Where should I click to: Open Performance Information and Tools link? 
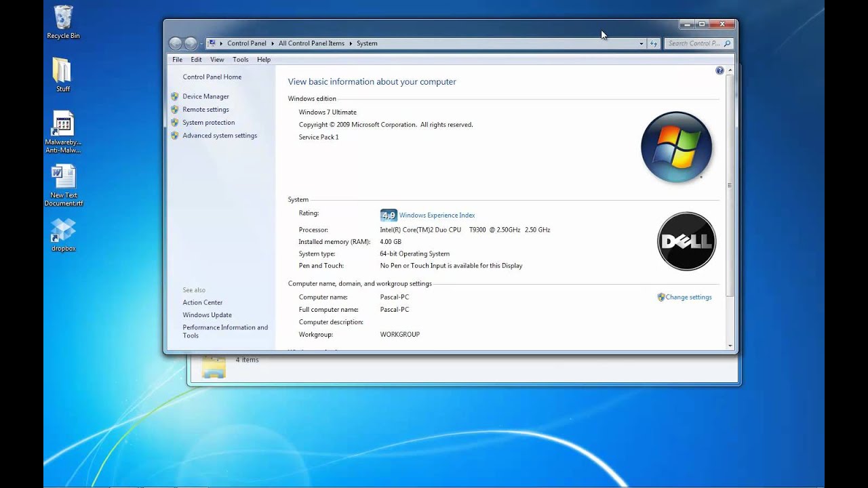pyautogui.click(x=225, y=331)
